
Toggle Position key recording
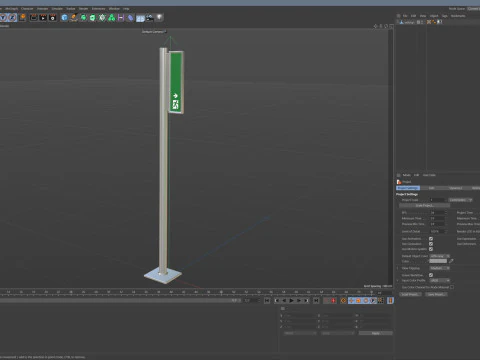351,301
